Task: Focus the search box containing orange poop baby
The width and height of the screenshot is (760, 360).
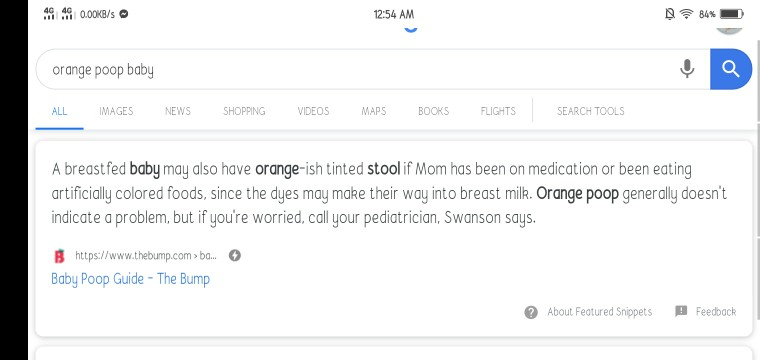Action: coord(373,69)
